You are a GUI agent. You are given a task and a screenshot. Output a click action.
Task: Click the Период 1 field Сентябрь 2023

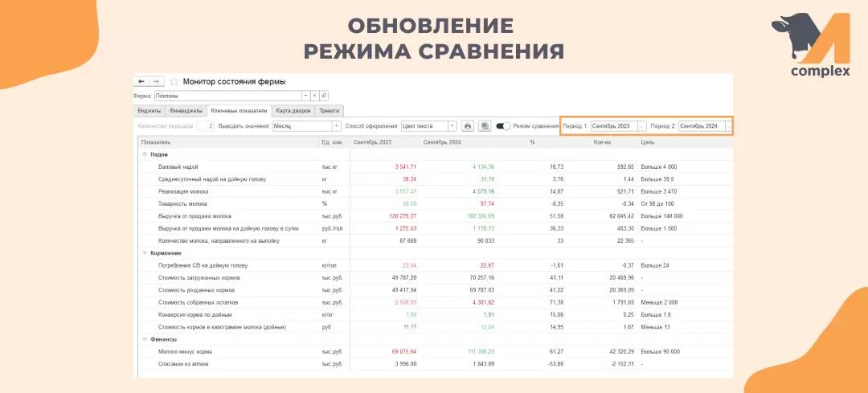tap(615, 126)
